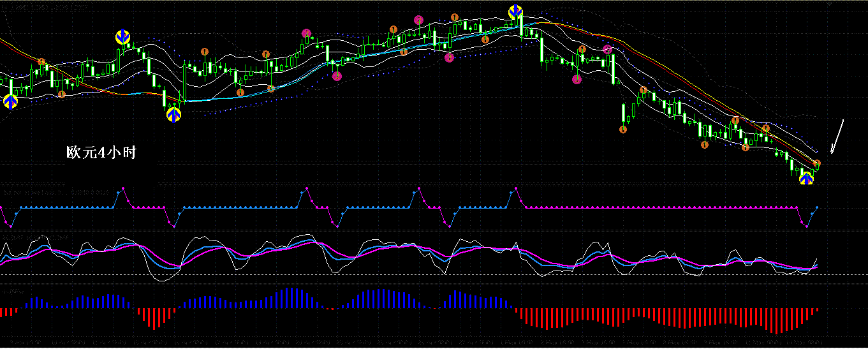The height and width of the screenshot is (349, 868).
Task: Click the orange marker under the isolated gap-down candle
Action: click(x=623, y=130)
